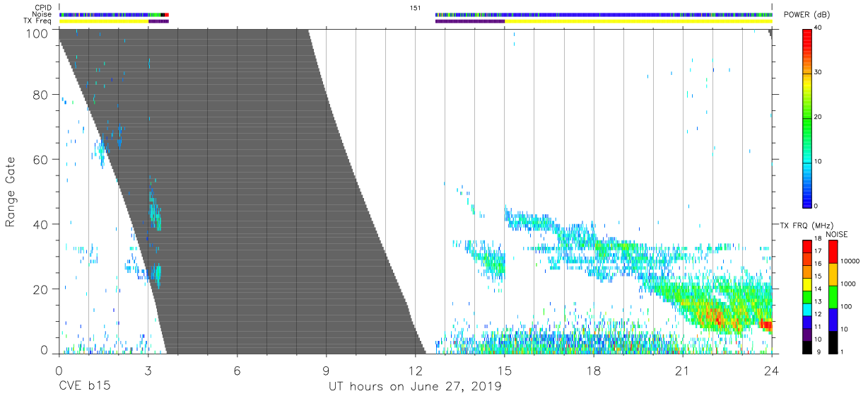Click the 1000 noise scale label
Viewport: 868px width, 401px height.
point(850,284)
